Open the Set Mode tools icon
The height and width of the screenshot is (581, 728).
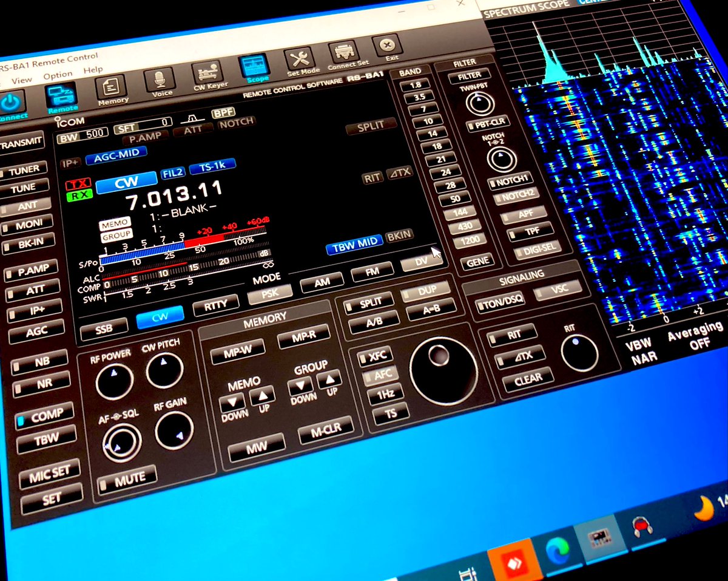pos(301,61)
